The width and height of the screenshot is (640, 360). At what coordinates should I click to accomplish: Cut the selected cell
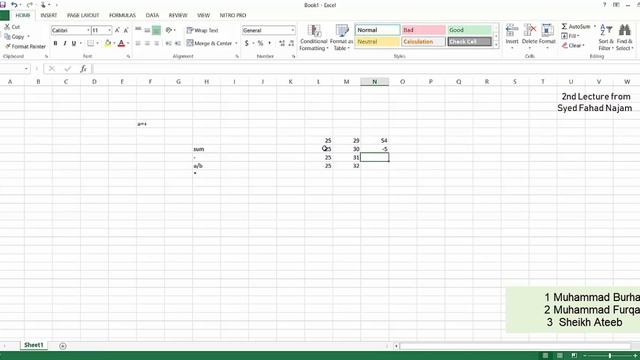(12, 27)
